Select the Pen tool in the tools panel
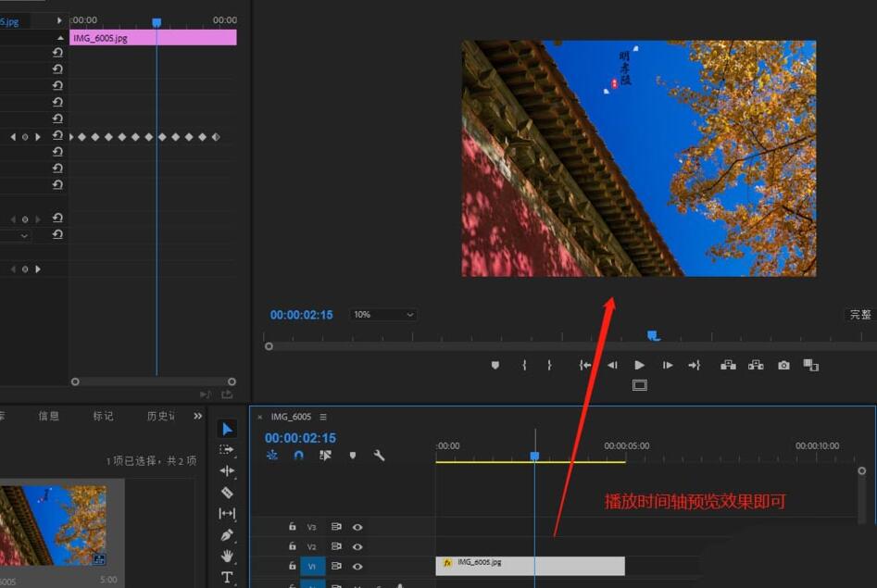Screen dimensions: 877x588 226,535
